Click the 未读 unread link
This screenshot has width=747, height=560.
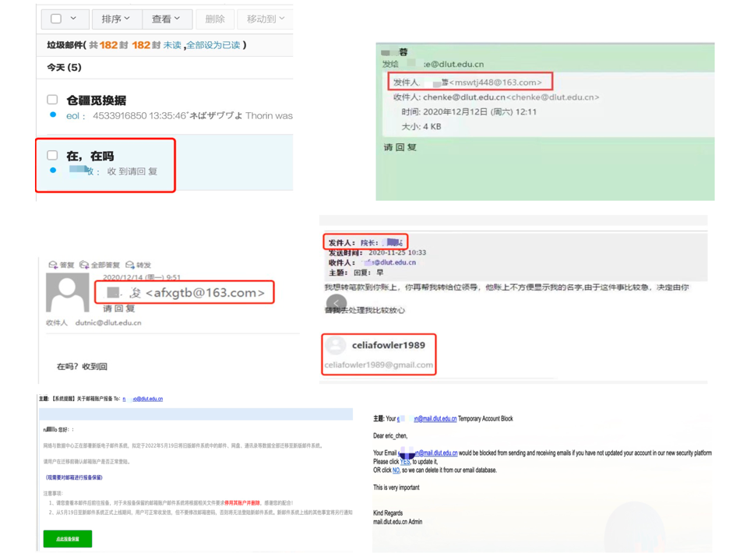pyautogui.click(x=172, y=45)
